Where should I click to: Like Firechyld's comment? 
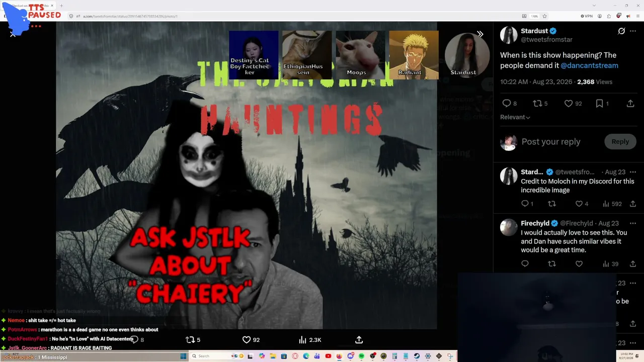[x=579, y=264]
